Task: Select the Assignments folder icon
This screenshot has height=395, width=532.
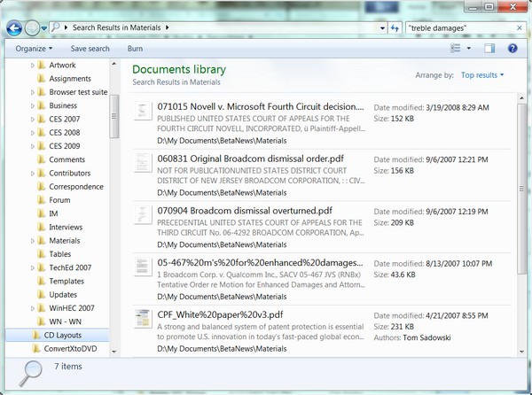Action: point(41,79)
